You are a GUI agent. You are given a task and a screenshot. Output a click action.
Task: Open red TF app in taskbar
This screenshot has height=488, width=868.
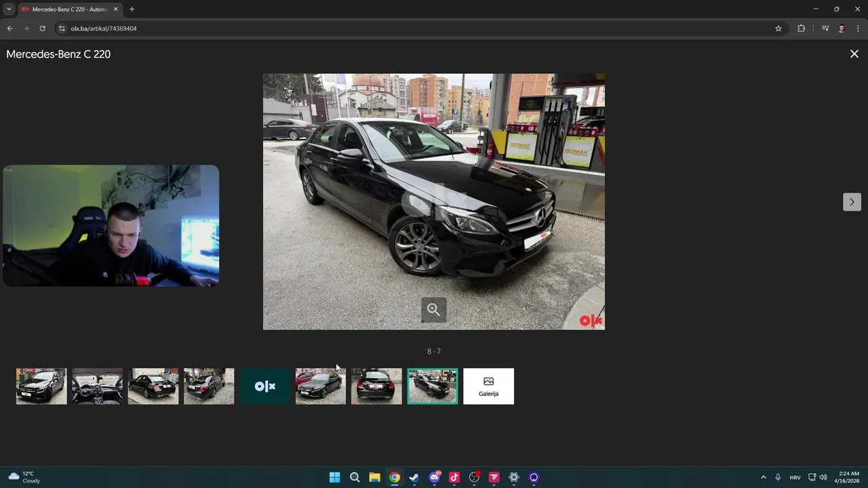pos(494,477)
